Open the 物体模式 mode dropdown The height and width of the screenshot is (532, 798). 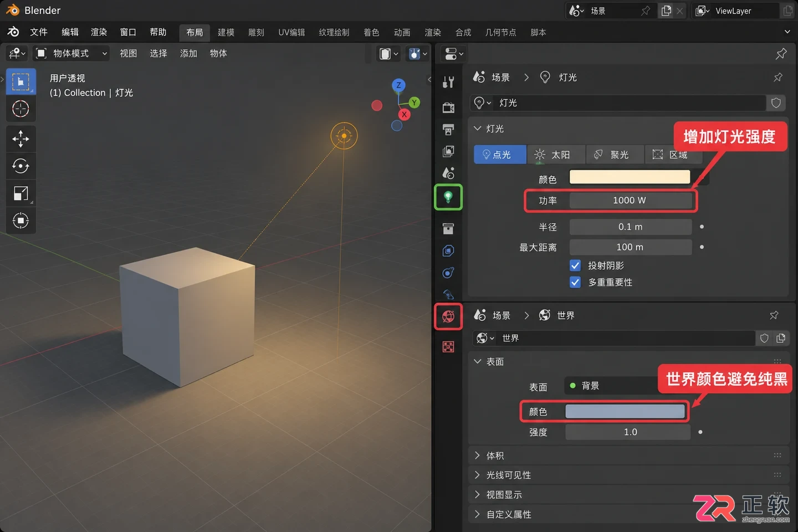tap(71, 53)
